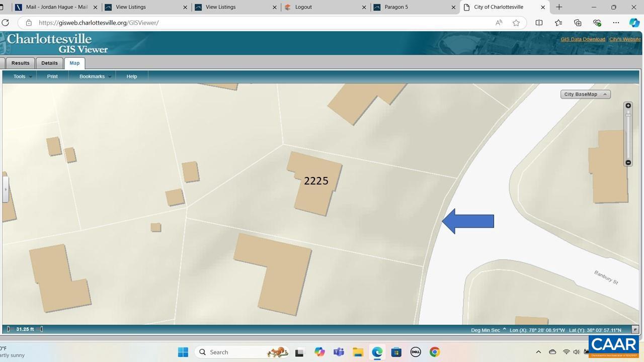Open Edge split screen view
This screenshot has height=362, width=644.
pyautogui.click(x=539, y=23)
